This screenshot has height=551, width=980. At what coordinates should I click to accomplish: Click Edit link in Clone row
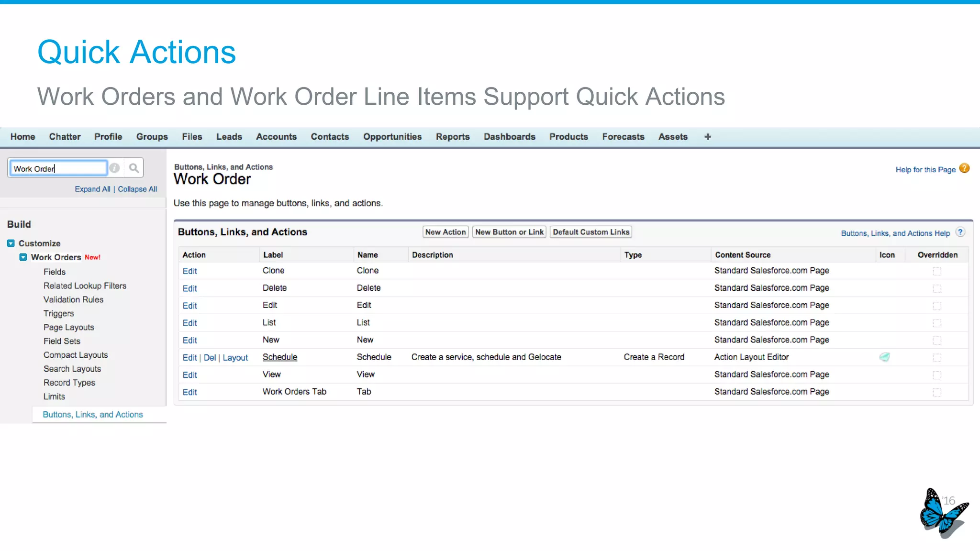tap(189, 271)
